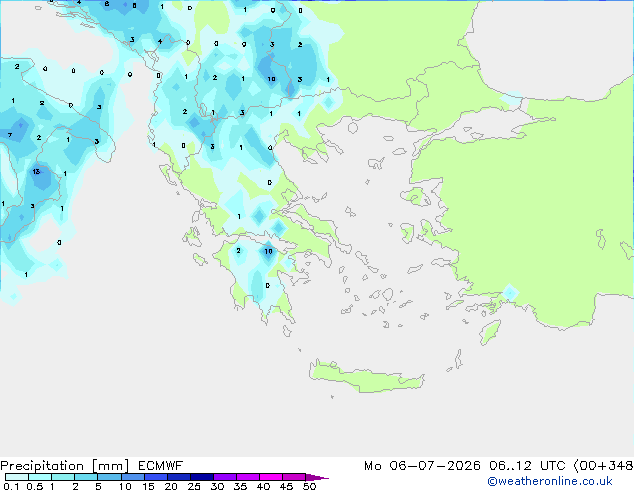Click the '0.1' legend label
The height and width of the screenshot is (490, 634).
click(x=11, y=486)
